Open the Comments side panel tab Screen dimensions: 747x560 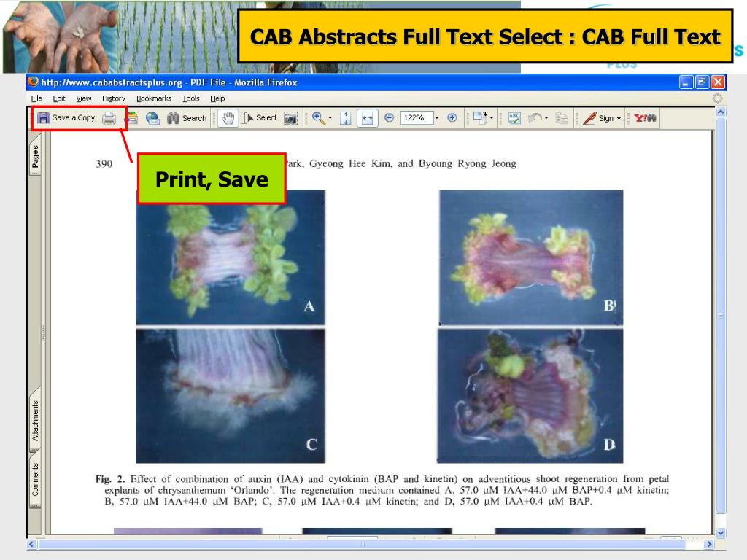35,479
